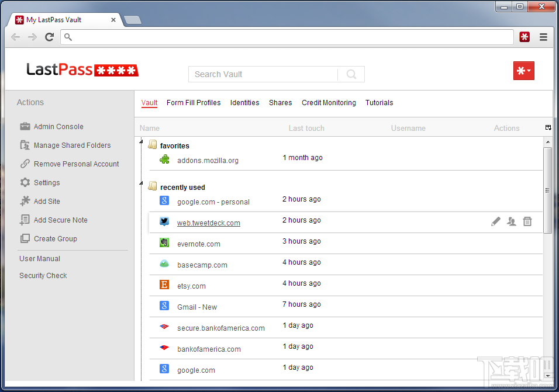Click inside the Search Vault field
The width and height of the screenshot is (559, 392).
(x=263, y=74)
